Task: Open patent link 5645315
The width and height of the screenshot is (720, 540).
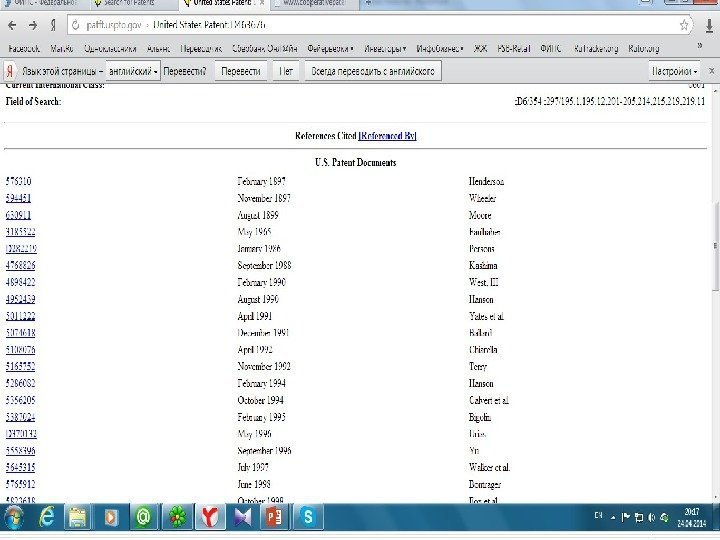Action: pos(21,467)
